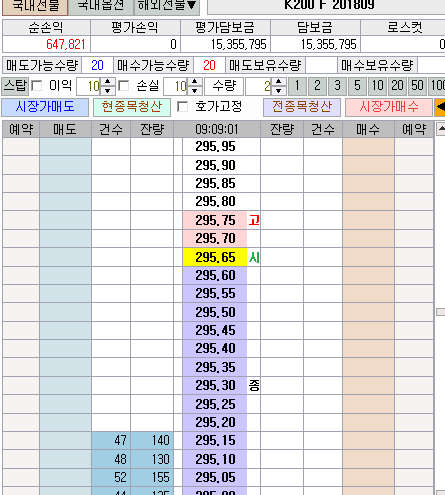The image size is (445, 495).
Task: Click the 시장가매도 market sell button
Action: [x=45, y=107]
